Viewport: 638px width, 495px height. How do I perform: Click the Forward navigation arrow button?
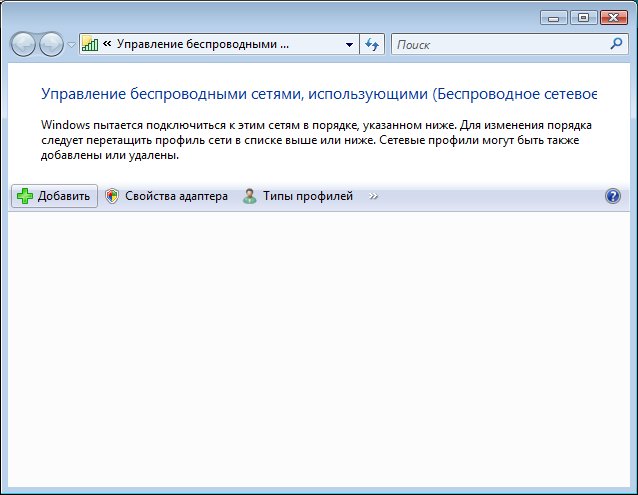click(51, 44)
